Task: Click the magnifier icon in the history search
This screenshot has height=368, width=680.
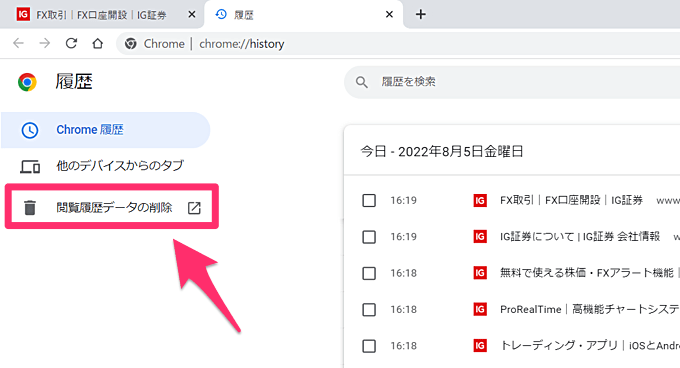Action: click(x=361, y=82)
